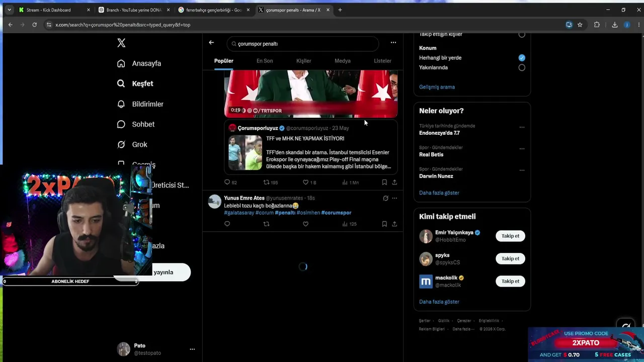Open the Real Betis trend
The width and height of the screenshot is (644, 362).
[431, 155]
